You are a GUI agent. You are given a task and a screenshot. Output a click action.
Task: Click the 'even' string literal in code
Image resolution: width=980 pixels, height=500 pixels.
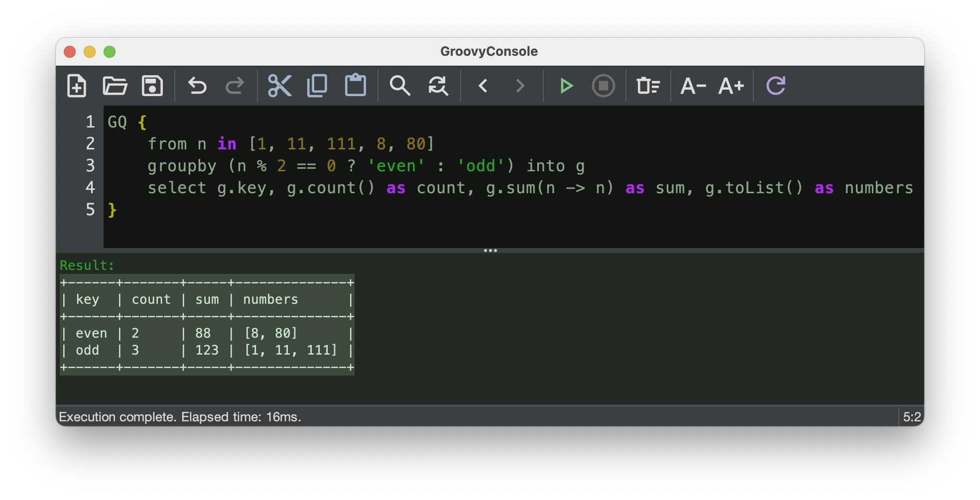(396, 166)
